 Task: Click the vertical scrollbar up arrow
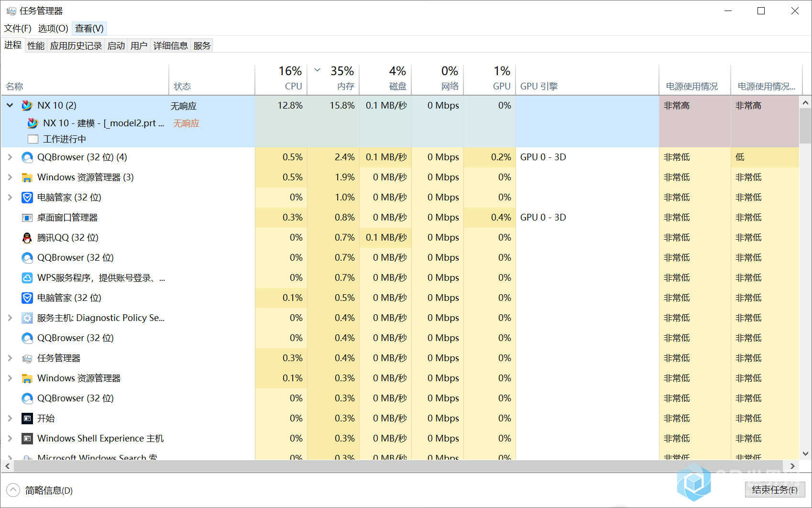pyautogui.click(x=805, y=102)
